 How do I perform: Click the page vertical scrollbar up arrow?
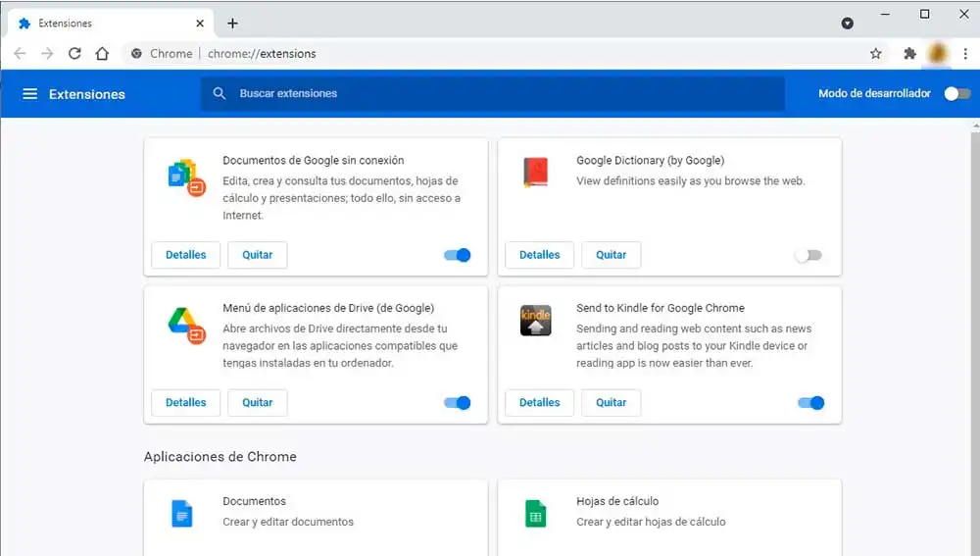976,126
